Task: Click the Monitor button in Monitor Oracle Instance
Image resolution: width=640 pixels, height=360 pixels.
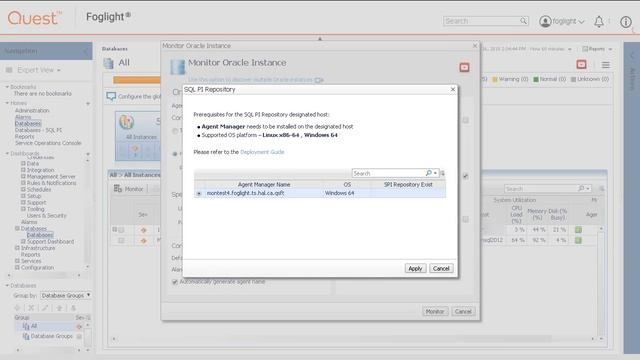Action: (x=435, y=311)
